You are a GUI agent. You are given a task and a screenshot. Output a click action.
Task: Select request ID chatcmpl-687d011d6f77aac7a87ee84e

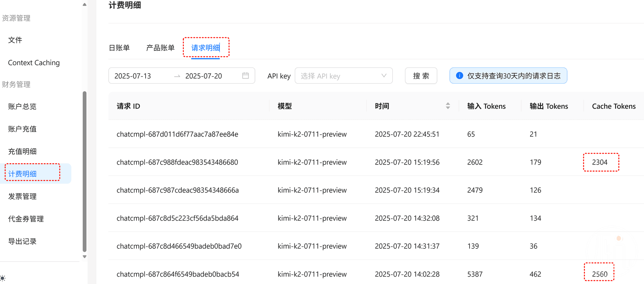pyautogui.click(x=177, y=134)
